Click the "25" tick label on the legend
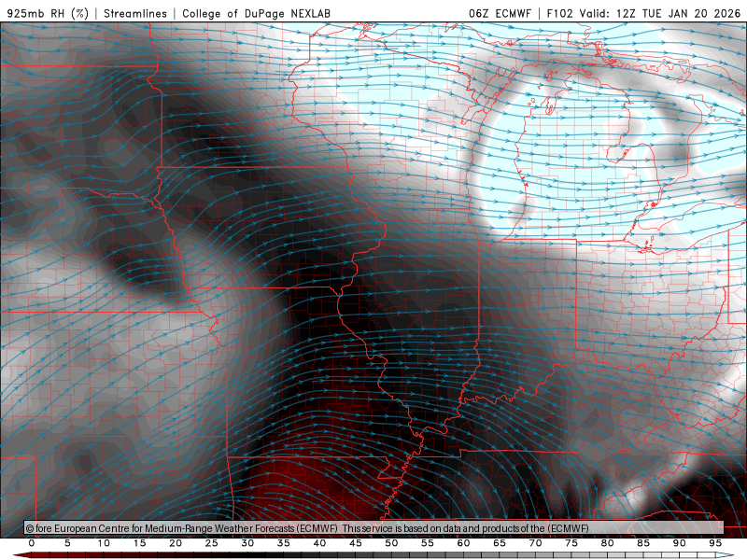The width and height of the screenshot is (747, 560). point(212,543)
